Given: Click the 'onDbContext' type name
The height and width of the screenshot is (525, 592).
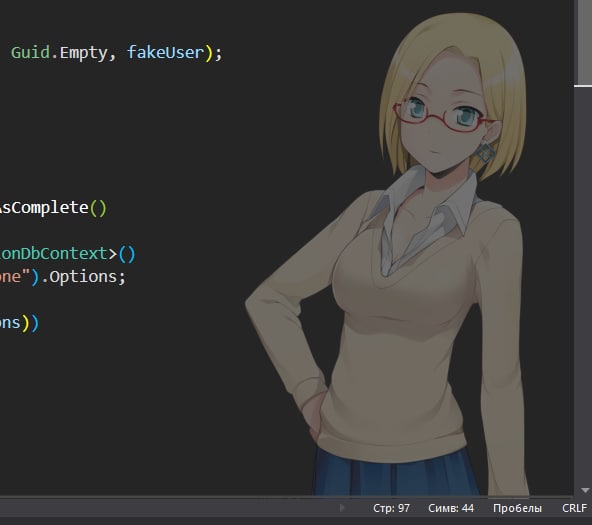Looking at the screenshot, I should (x=54, y=254).
